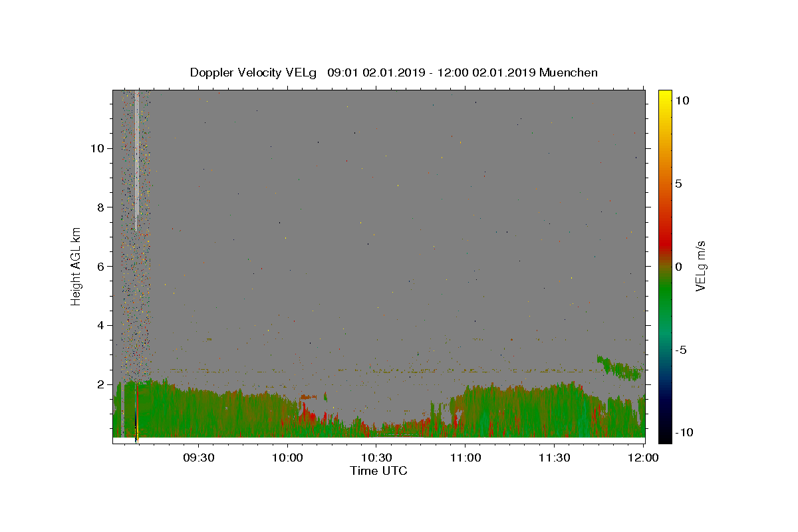
Task: Click the white vertical line near 09:10
Action: (x=136, y=160)
